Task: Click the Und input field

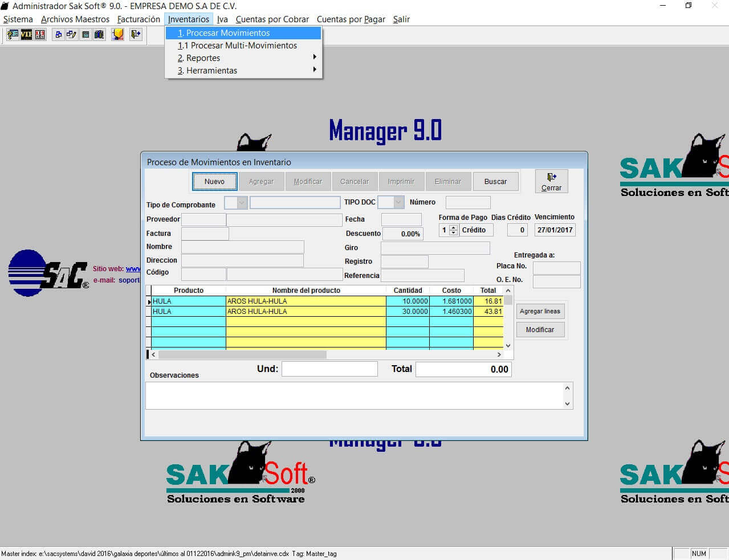Action: 330,369
